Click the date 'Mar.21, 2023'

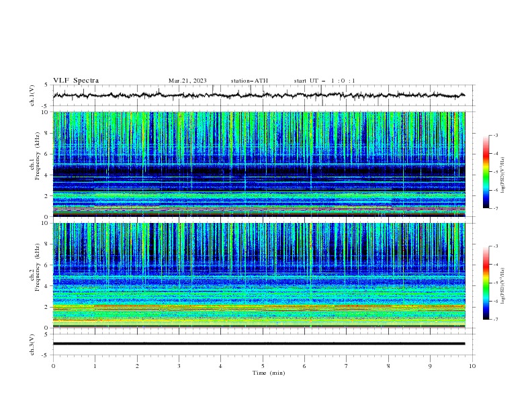pyautogui.click(x=187, y=81)
